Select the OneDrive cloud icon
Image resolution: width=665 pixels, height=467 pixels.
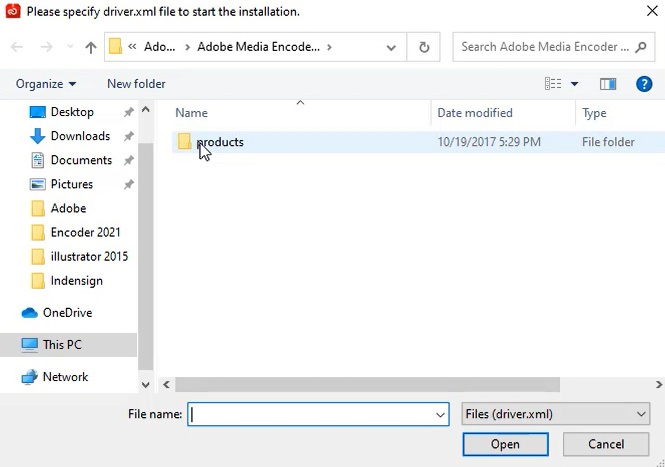click(30, 313)
